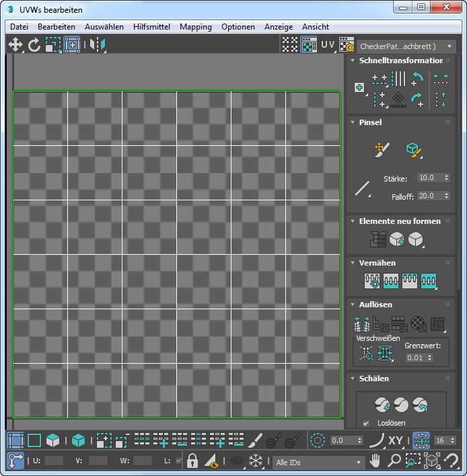Click the Reset Peel icon
Viewport: 467px width, 476px height.
pos(420,405)
